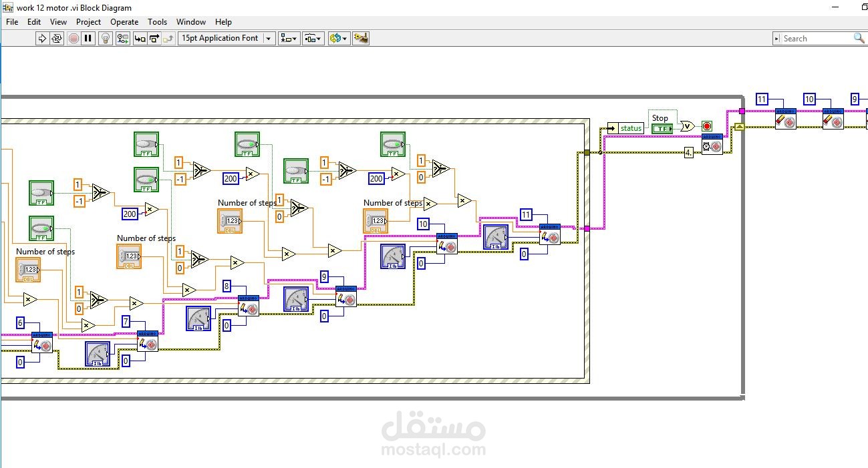Open the Reorder dropdown in toolbar
The width and height of the screenshot is (868, 468).
pos(339,39)
